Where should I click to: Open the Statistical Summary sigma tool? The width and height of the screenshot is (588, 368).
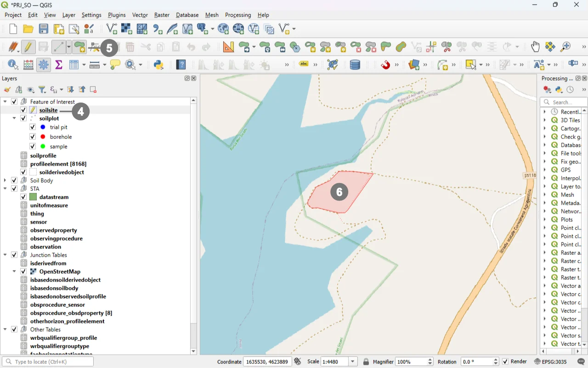point(59,65)
